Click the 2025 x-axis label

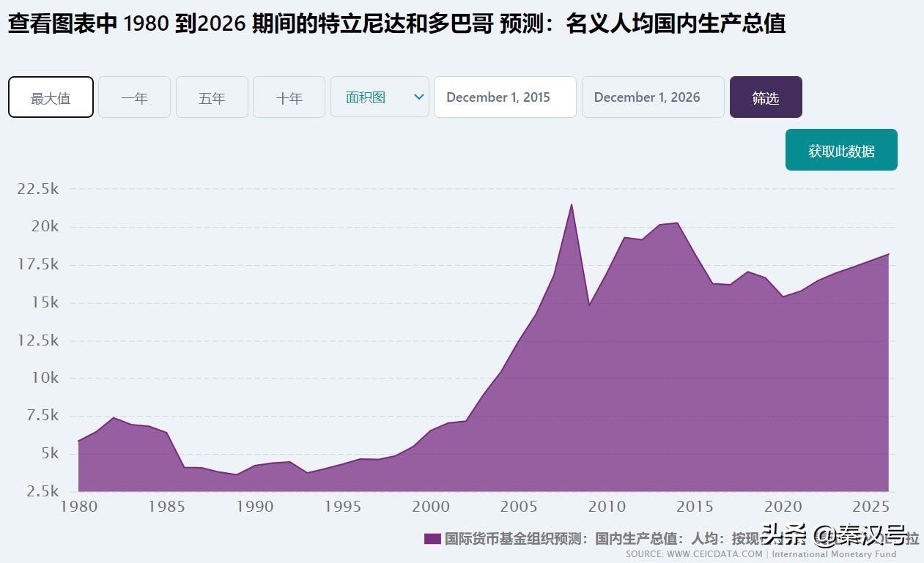872,506
